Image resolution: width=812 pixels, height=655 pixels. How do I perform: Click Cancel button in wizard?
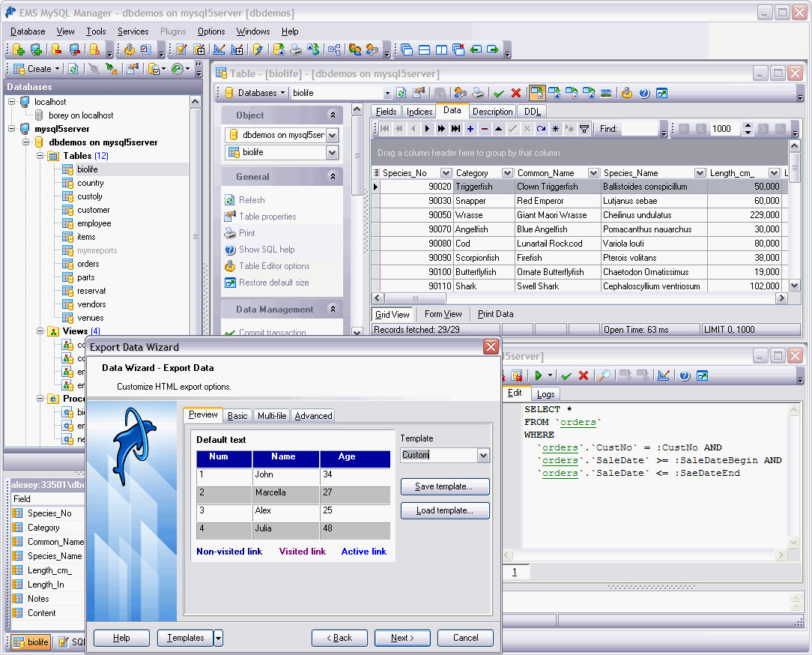click(466, 638)
